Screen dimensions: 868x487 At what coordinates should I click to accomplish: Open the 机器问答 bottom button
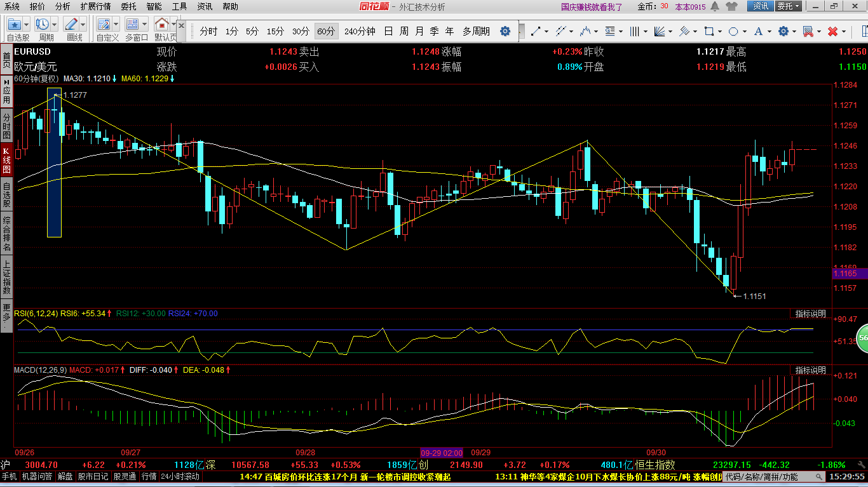(x=37, y=476)
